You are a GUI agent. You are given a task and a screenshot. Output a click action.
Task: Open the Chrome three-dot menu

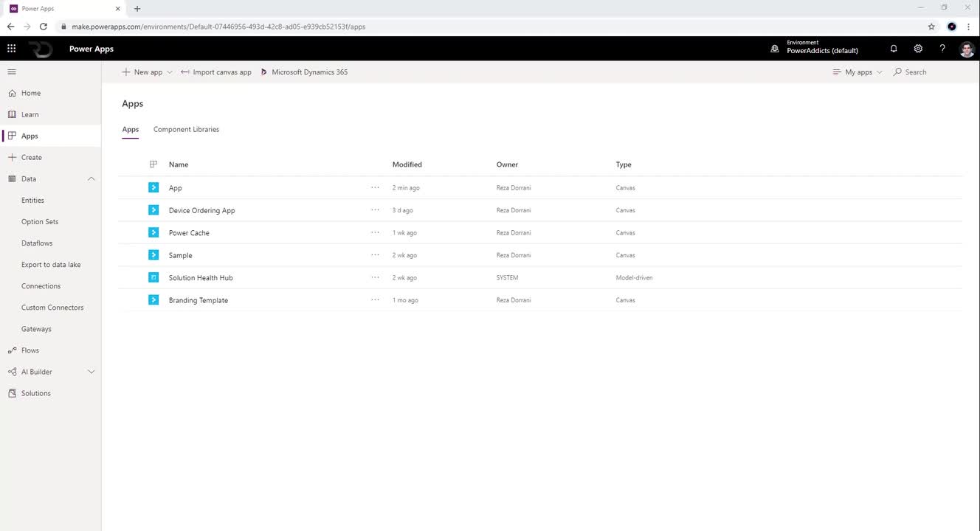pyautogui.click(x=969, y=27)
